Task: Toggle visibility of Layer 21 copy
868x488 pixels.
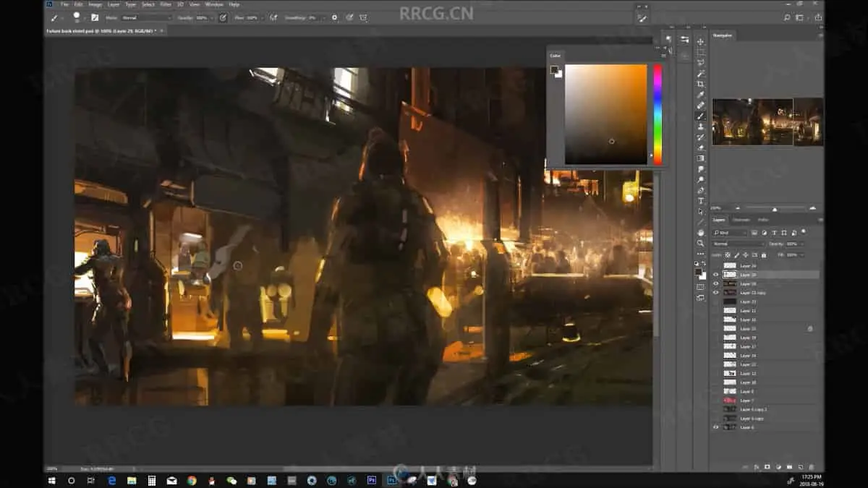Action: tap(715, 292)
